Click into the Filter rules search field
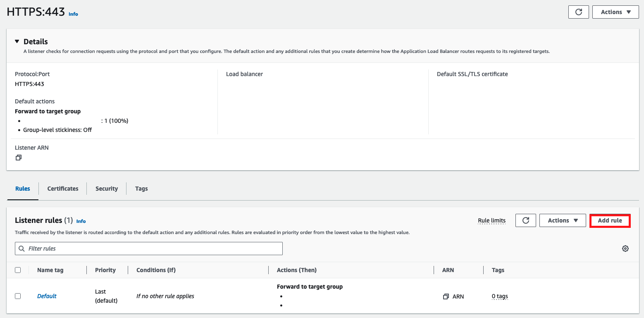Image resolution: width=644 pixels, height=318 pixels. click(153, 249)
